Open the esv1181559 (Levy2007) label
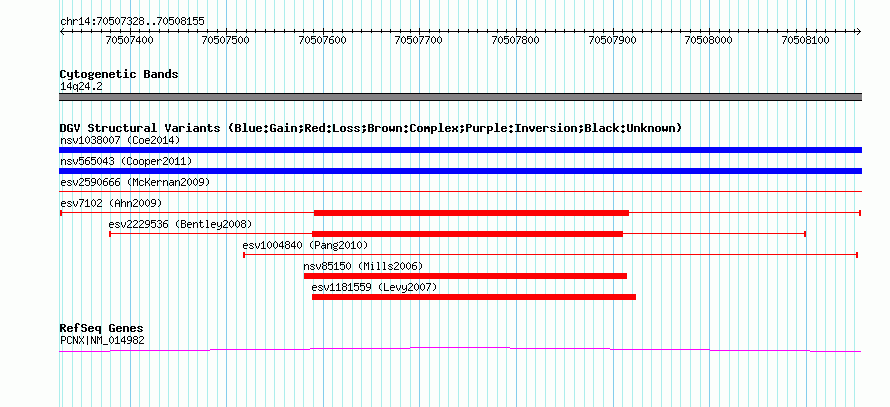 (x=375, y=287)
